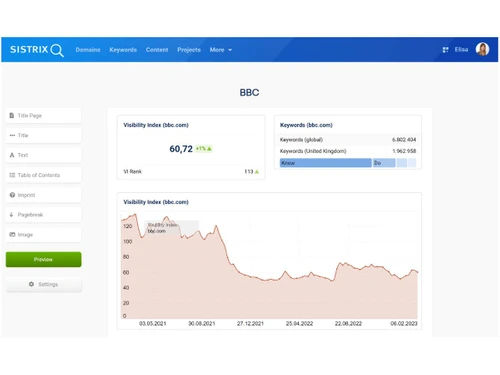Click the Know intent bar segment
The height and width of the screenshot is (375, 500).
pos(326,163)
